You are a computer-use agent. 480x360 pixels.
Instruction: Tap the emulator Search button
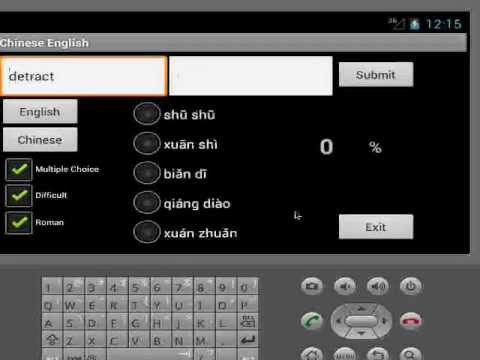pyautogui.click(x=411, y=354)
